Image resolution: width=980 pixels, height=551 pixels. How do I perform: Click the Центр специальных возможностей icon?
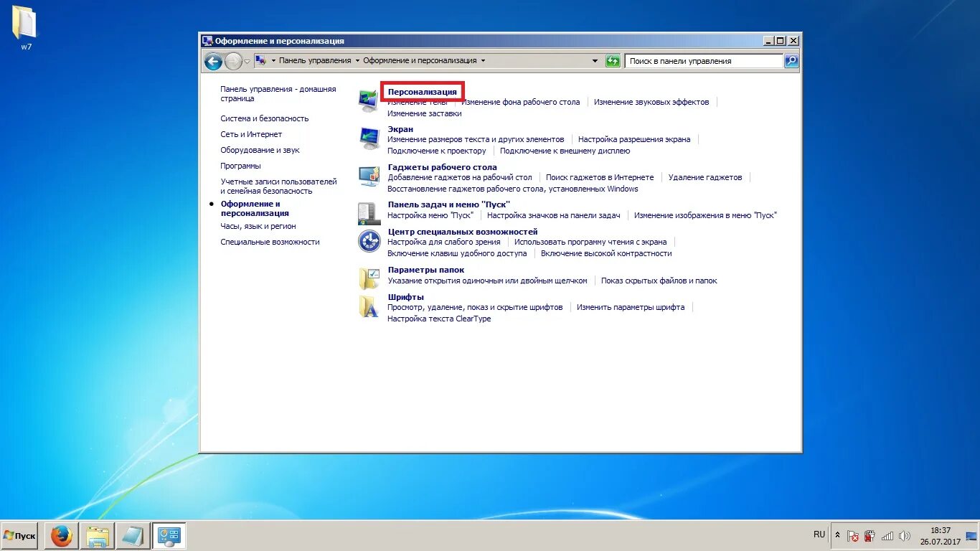tap(369, 241)
